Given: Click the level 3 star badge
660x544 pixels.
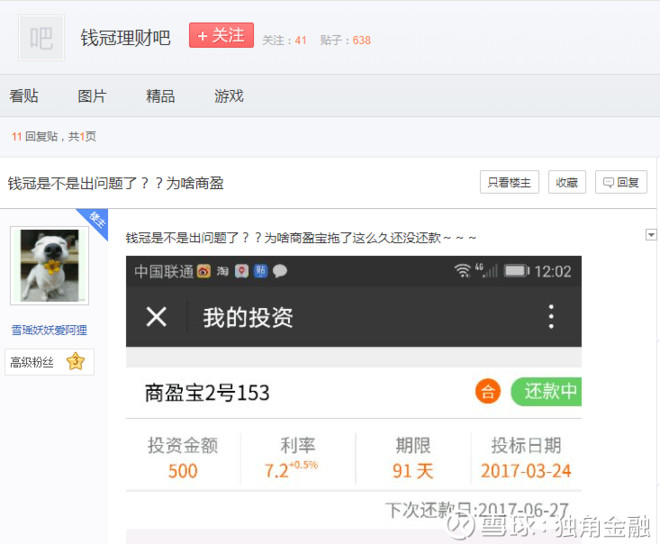Looking at the screenshot, I should (x=76, y=361).
